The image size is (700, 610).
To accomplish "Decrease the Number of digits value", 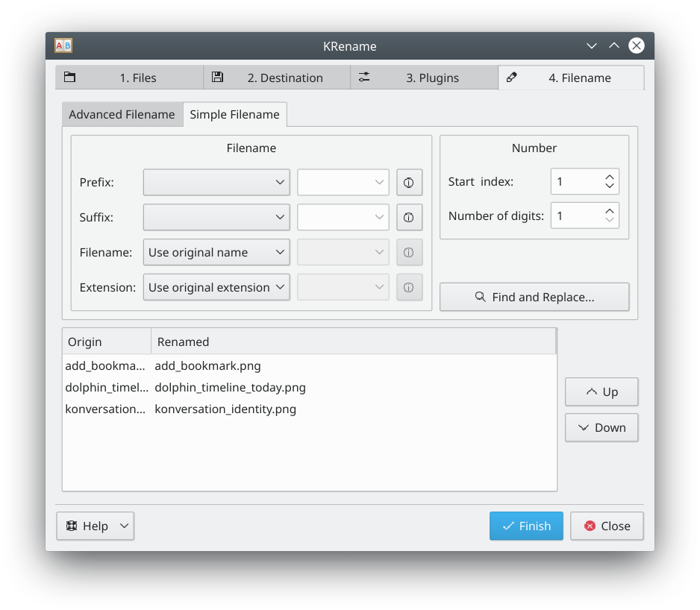I will 610,220.
